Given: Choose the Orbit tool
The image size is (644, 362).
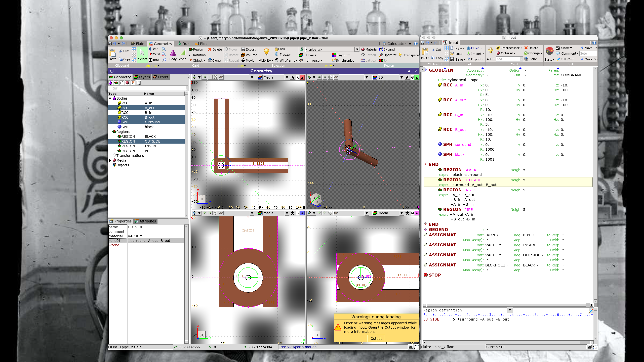Looking at the screenshot, I should coord(154,54).
